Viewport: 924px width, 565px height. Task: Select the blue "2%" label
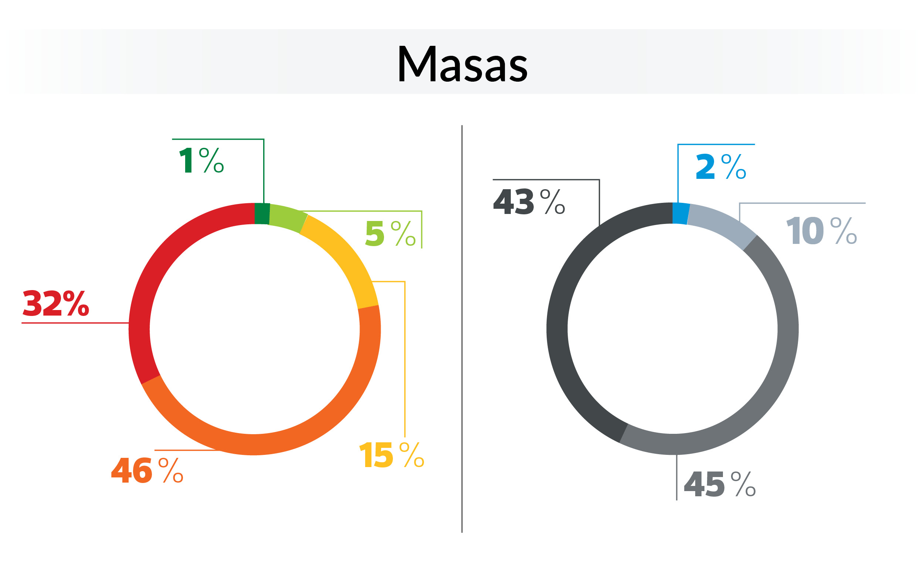click(720, 166)
